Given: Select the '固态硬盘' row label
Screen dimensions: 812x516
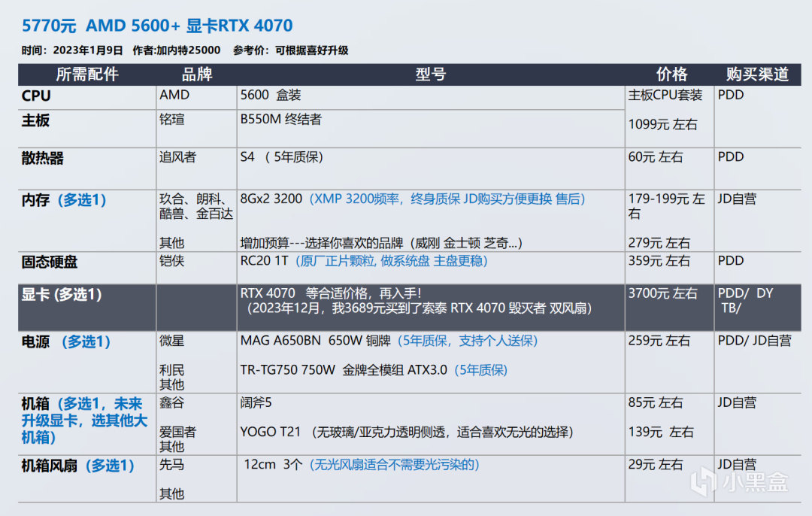Looking at the screenshot, I should [50, 262].
